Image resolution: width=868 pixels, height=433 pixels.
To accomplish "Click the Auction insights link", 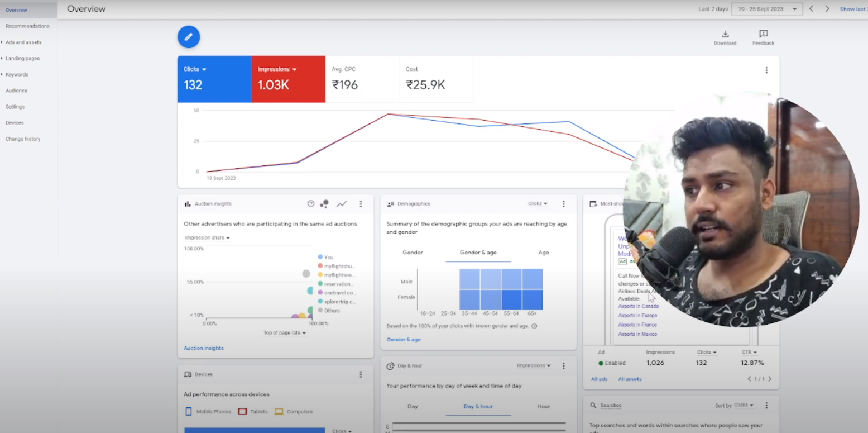I will (204, 348).
